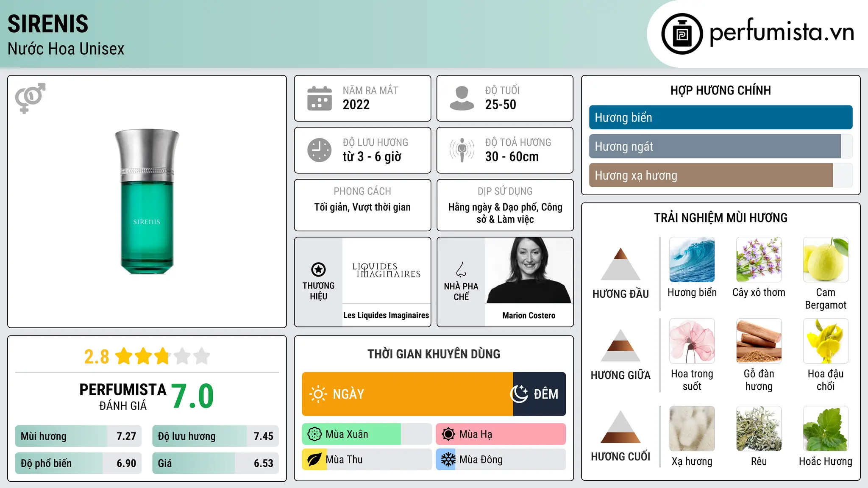This screenshot has height=488, width=868.
Task: Click the Nước Hoa Unisex subtitle
Action: pos(66,49)
